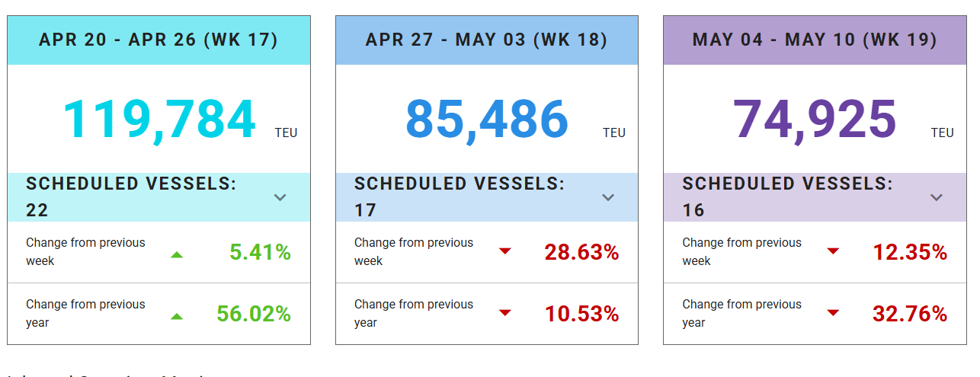Click the 74,925 TEU figure
Viewport: 980px width, 377px height.
click(x=815, y=120)
